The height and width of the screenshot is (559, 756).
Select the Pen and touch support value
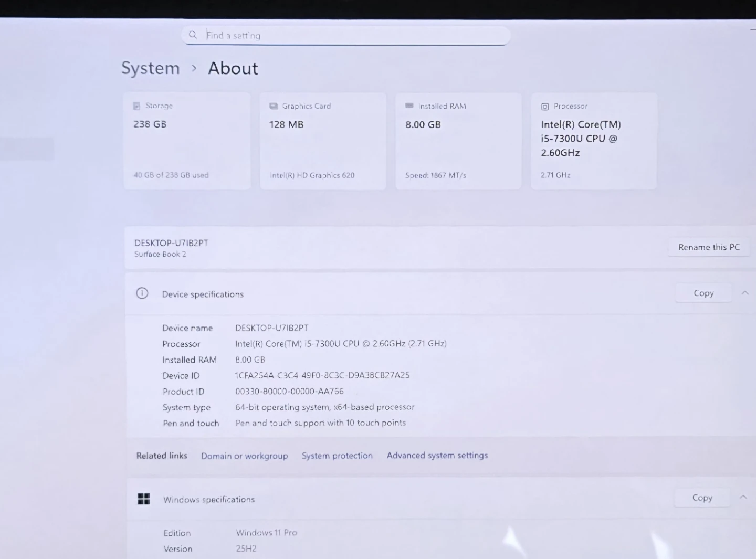tap(321, 423)
